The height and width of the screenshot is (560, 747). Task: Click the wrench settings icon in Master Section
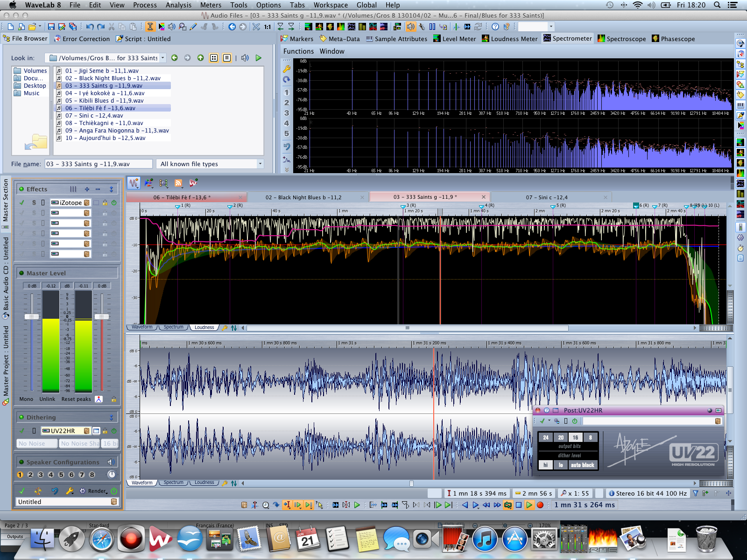(x=70, y=491)
